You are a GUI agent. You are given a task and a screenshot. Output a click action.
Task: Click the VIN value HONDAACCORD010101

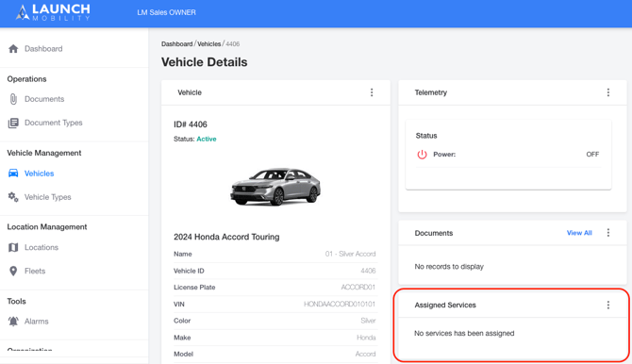point(340,304)
